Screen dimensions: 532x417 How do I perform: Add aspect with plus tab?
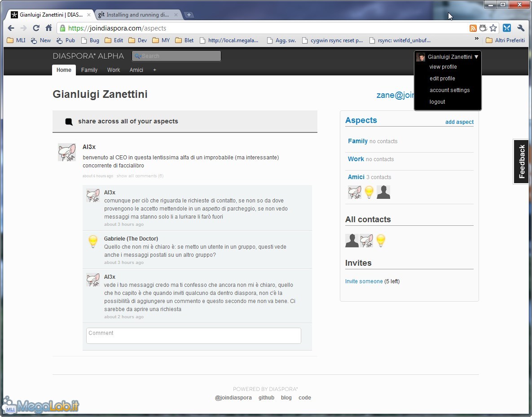[x=155, y=70]
